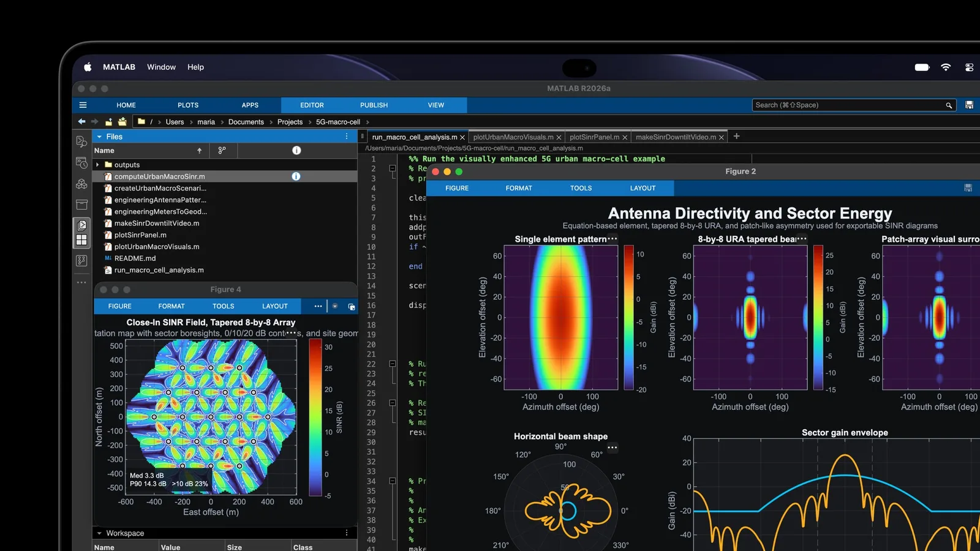
Task: Collapse the Workspace panel
Action: pos(99,533)
